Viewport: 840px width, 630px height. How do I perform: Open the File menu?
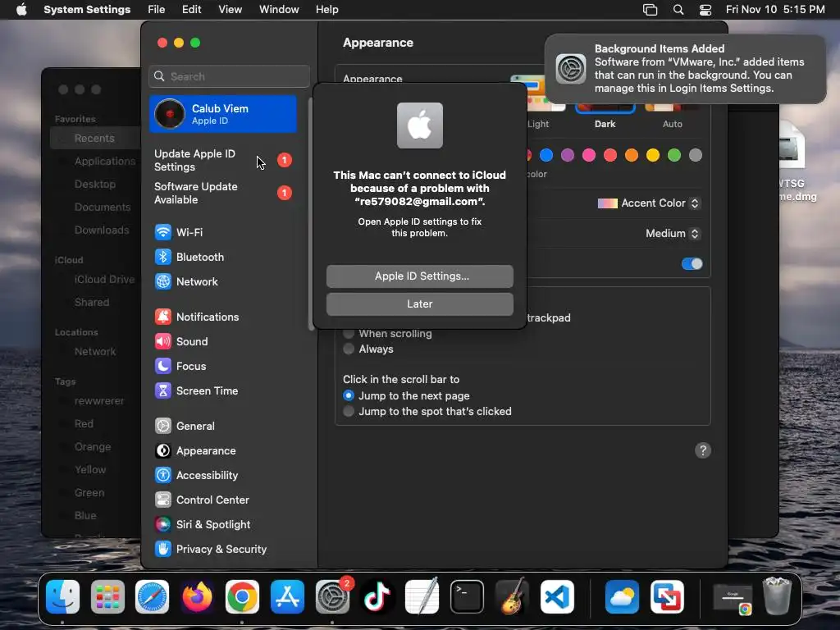click(157, 10)
